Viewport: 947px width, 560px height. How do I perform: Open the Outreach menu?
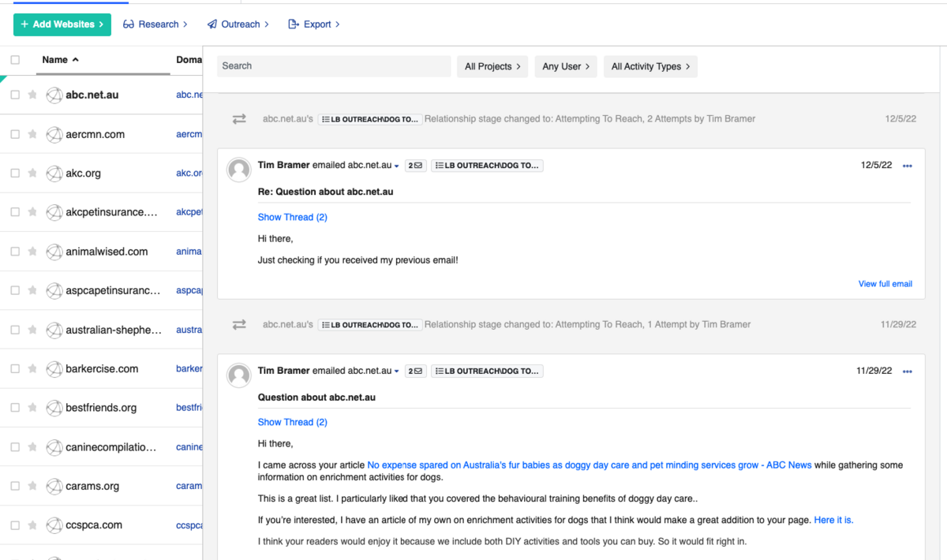click(x=238, y=24)
